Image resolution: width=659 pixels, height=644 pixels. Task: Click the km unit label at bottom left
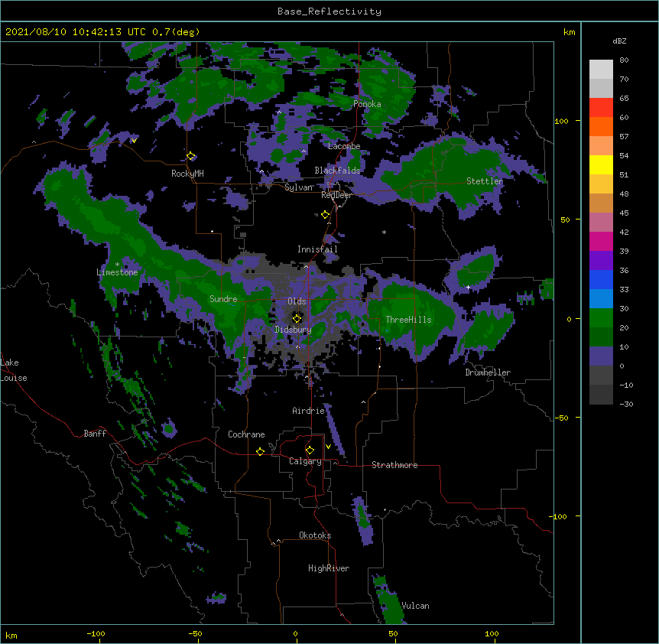point(11,635)
